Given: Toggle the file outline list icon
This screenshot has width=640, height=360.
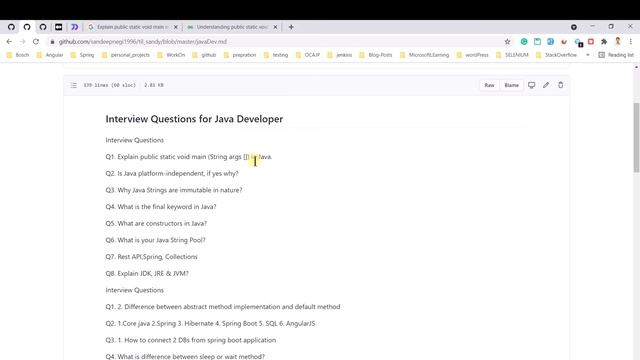Looking at the screenshot, I should 73,85.
